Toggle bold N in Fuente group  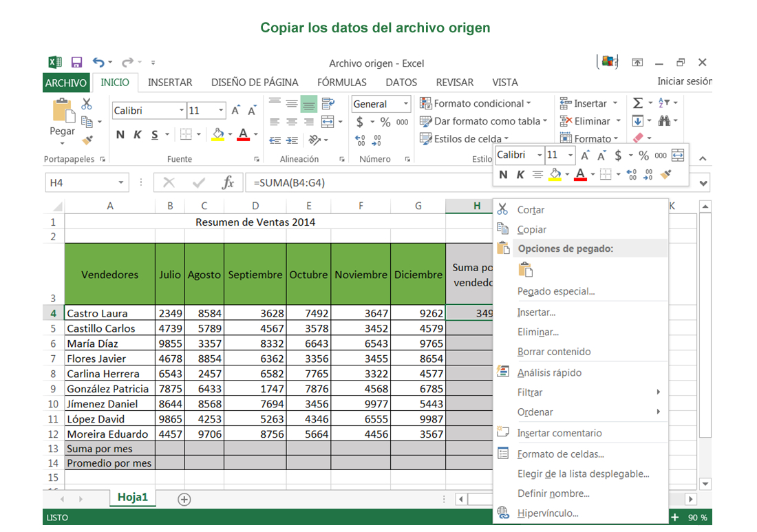pos(120,135)
